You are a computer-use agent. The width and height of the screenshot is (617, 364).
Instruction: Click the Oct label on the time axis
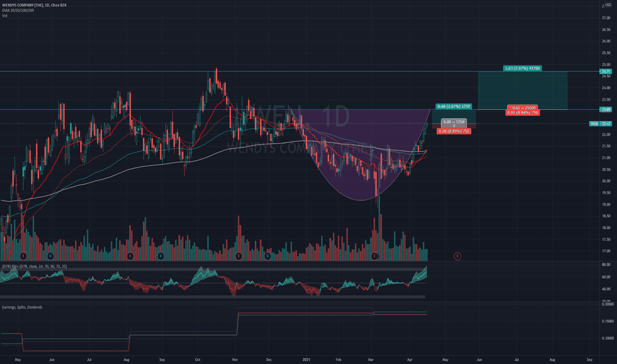(197, 359)
